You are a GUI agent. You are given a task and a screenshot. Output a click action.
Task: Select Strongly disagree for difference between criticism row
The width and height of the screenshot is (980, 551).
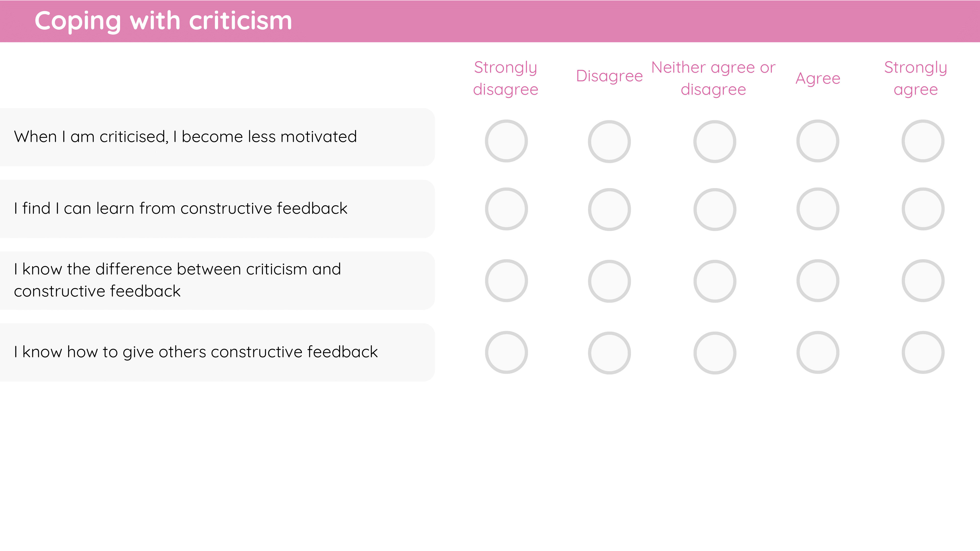coord(506,281)
